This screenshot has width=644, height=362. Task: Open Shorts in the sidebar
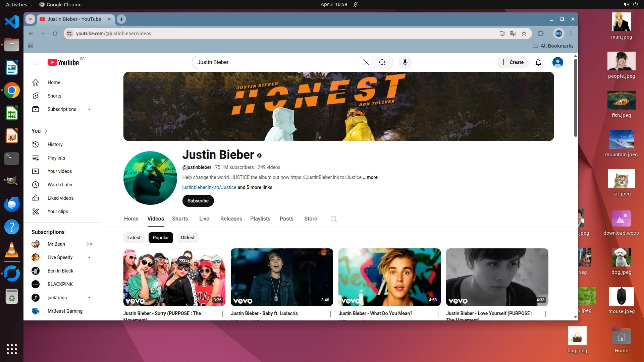(x=54, y=96)
